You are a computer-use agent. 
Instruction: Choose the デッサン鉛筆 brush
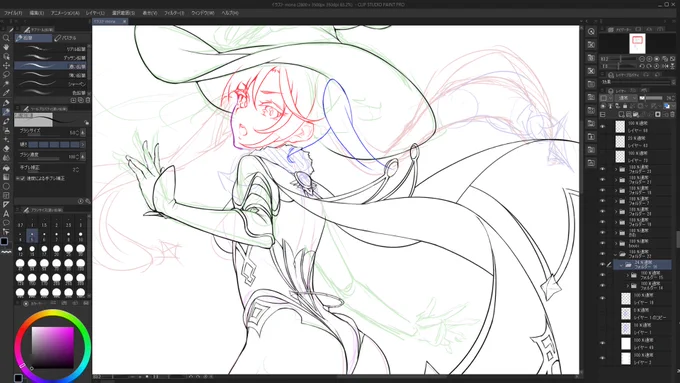(x=51, y=58)
